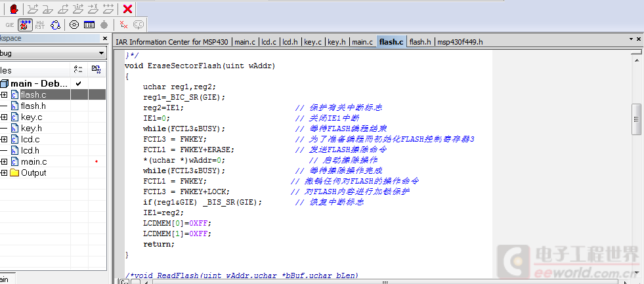This screenshot has width=644, height=284.
Task: Open the IAR Information Center tab
Action: 172,42
